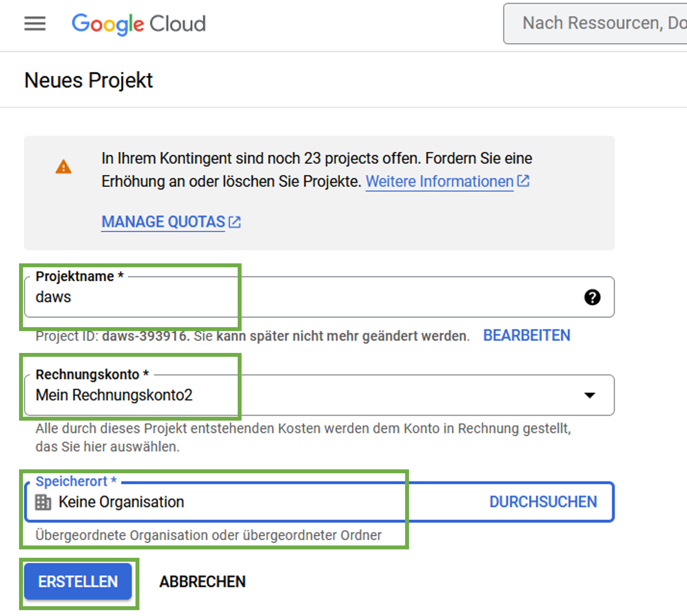The height and width of the screenshot is (616, 687).
Task: Expand the Rechnungskonto dropdown arrow
Action: tap(590, 395)
